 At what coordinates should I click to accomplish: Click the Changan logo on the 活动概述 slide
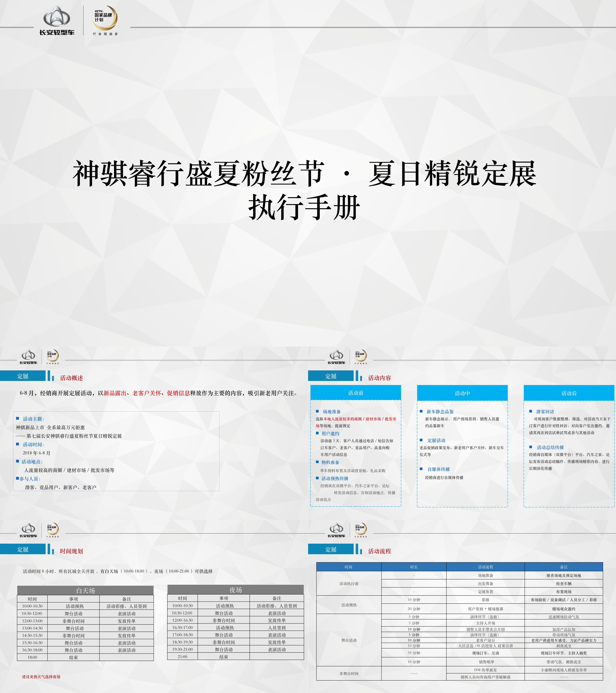(x=28, y=357)
